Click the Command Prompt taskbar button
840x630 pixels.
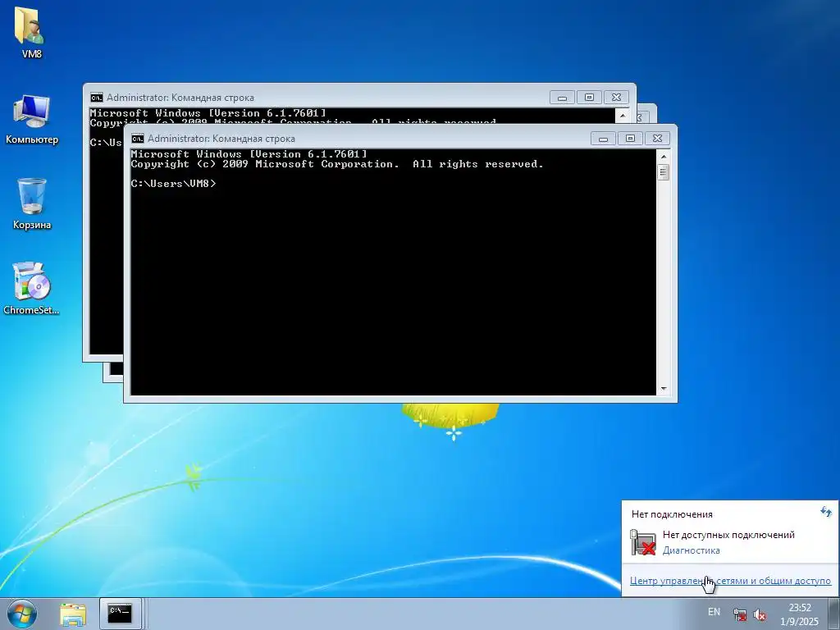pyautogui.click(x=120, y=614)
